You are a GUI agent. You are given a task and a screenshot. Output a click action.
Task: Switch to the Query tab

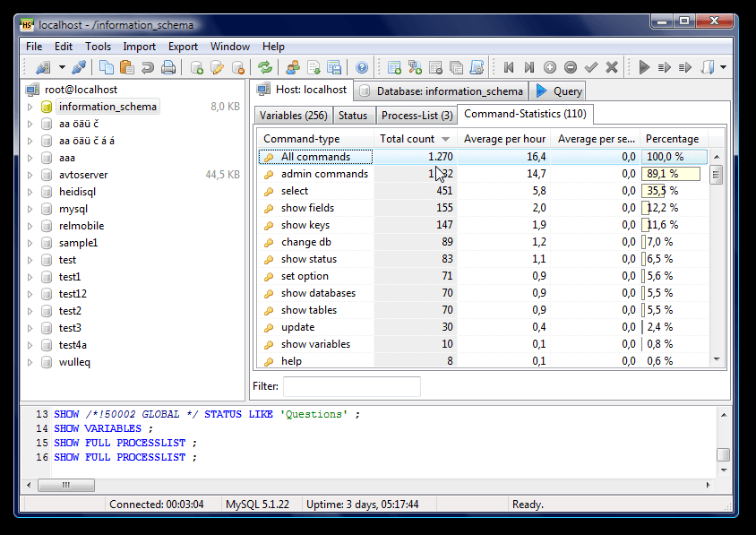558,91
